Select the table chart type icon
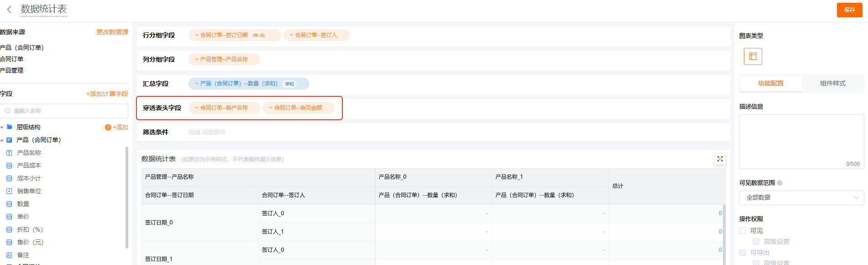Screen dimensions: 868x265 (x=753, y=56)
